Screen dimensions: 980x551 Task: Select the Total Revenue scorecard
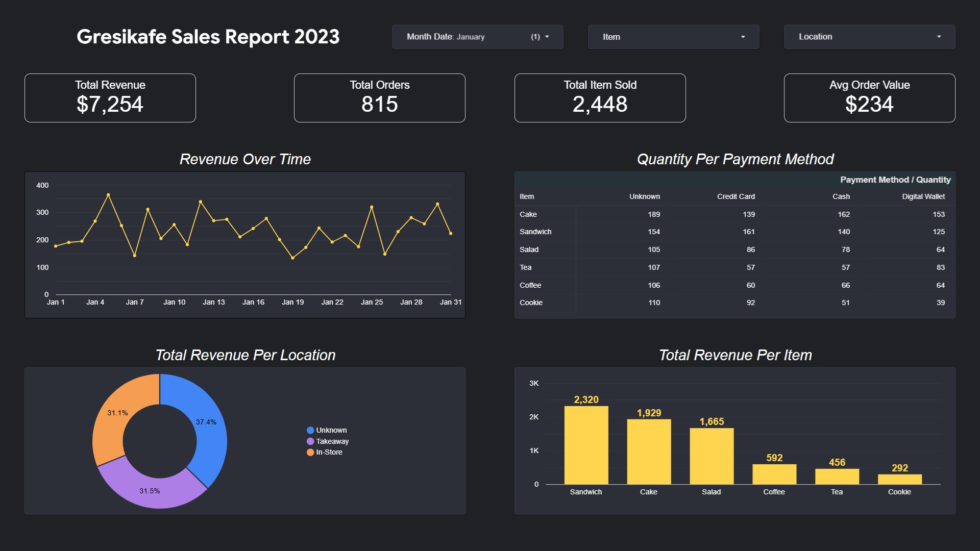coord(110,97)
